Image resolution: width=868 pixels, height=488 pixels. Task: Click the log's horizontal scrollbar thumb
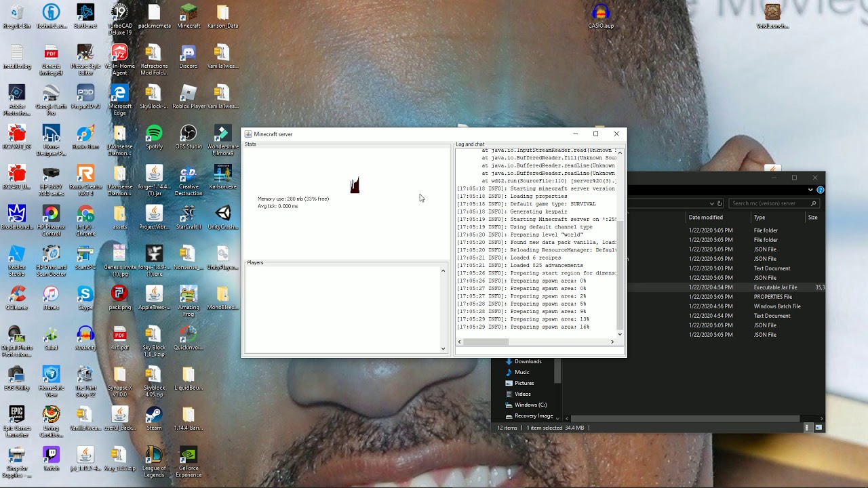[x=486, y=342]
